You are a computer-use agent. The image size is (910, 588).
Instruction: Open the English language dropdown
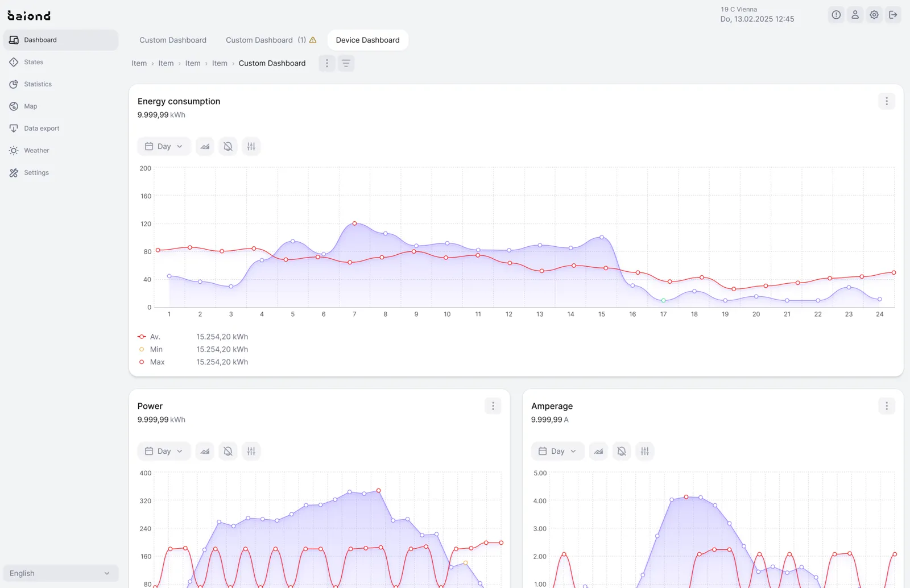click(x=60, y=573)
